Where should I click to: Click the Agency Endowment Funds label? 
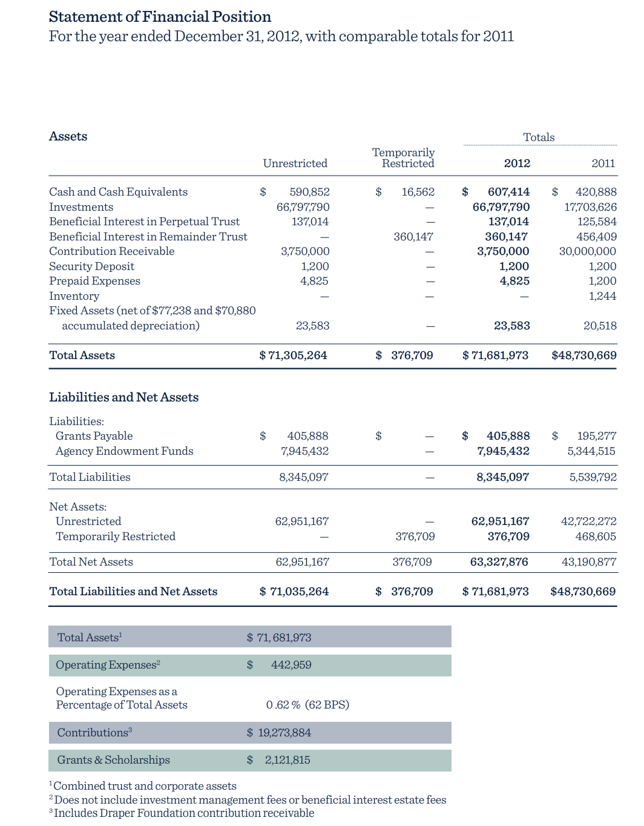[124, 451]
